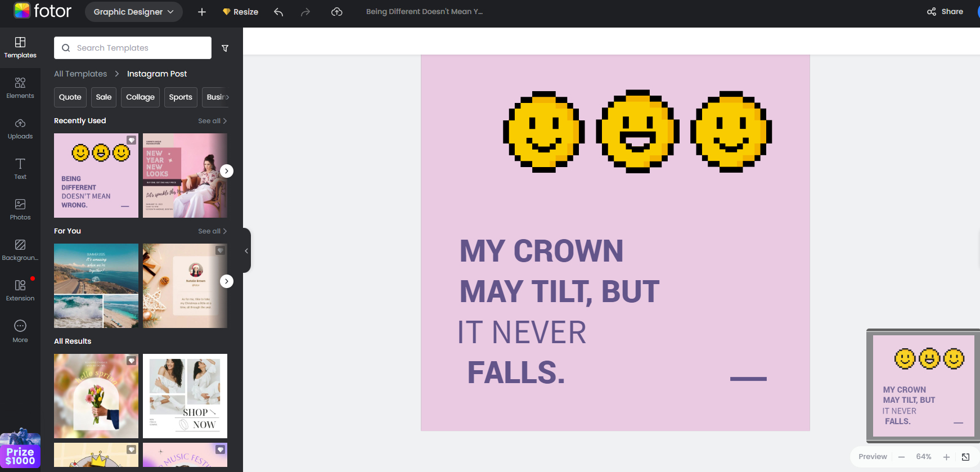Show next For You templates arrow

point(227,281)
